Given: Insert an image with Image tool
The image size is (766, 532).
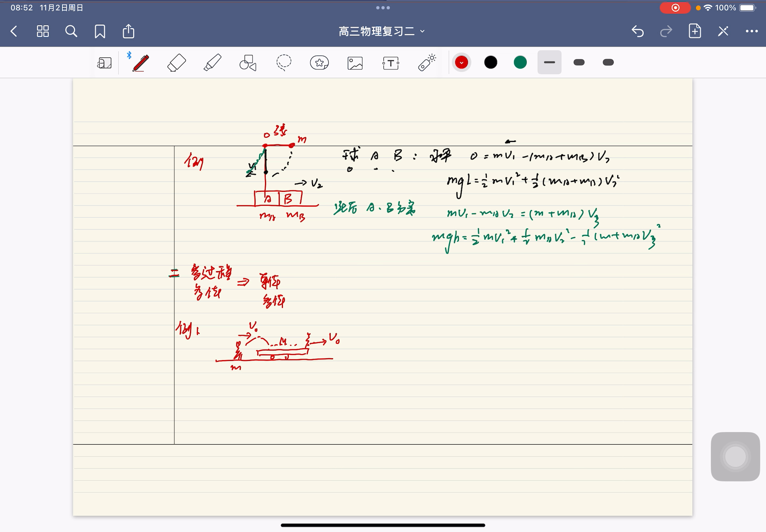Looking at the screenshot, I should (x=355, y=63).
